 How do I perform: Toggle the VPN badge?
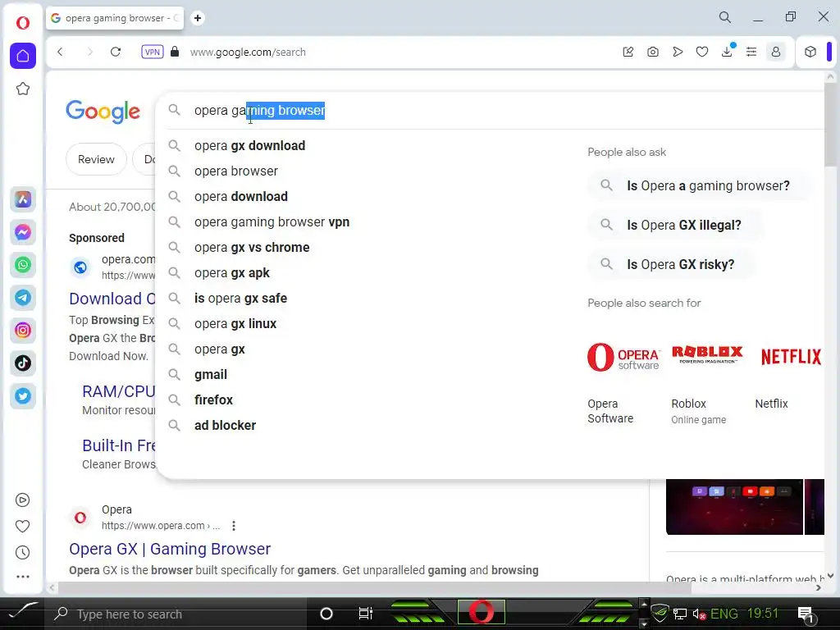152,52
